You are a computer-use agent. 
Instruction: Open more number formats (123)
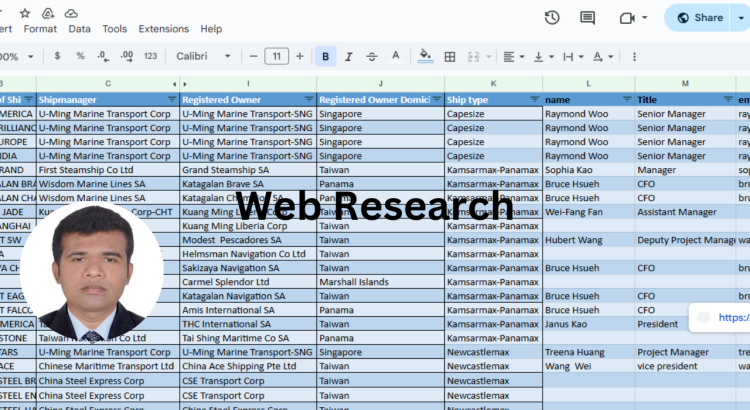click(x=150, y=56)
